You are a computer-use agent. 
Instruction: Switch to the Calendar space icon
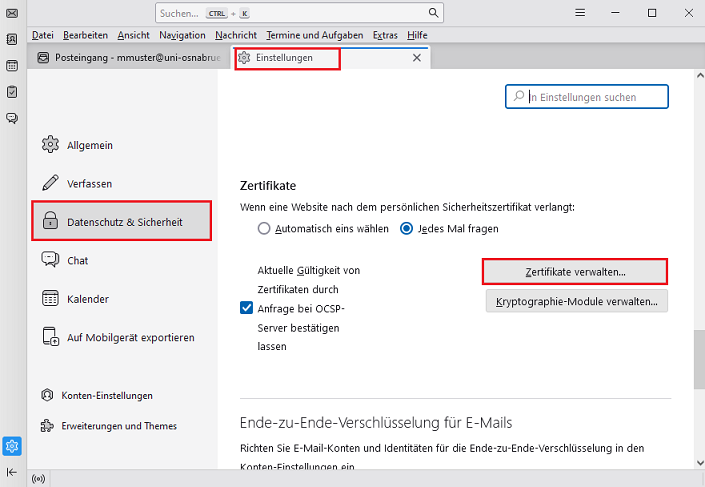coord(12,65)
